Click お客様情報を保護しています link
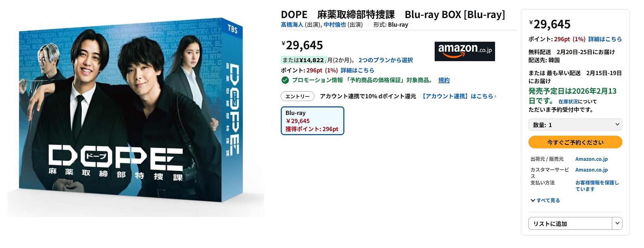 (597, 186)
